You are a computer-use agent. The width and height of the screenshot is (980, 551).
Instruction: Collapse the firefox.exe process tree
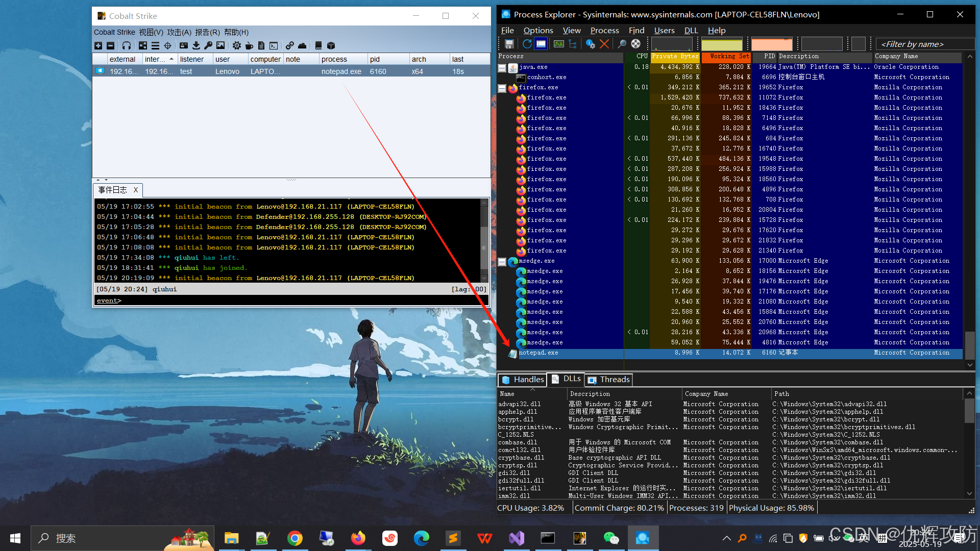click(502, 88)
